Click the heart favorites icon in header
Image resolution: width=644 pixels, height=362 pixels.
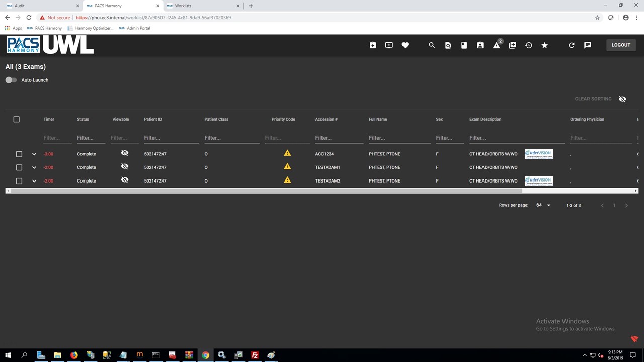(405, 45)
